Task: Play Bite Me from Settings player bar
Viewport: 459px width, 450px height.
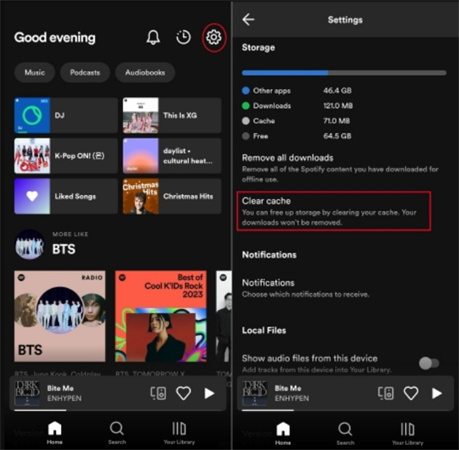Action: pyautogui.click(x=437, y=393)
